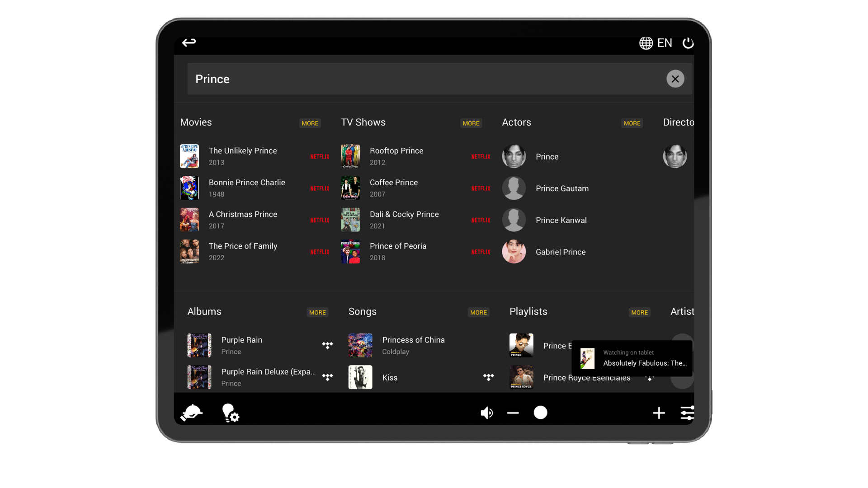Open the sliders settings icon
This screenshot has width=868, height=488.
687,413
